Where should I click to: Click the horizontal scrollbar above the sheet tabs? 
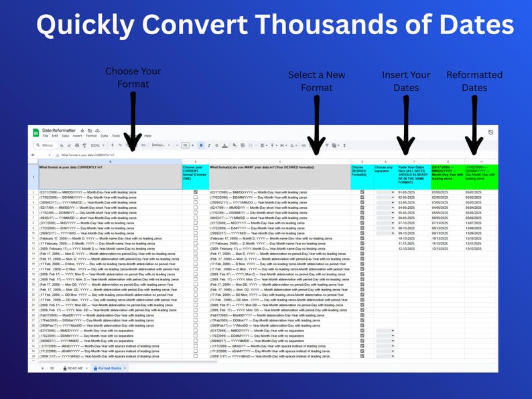click(x=128, y=362)
